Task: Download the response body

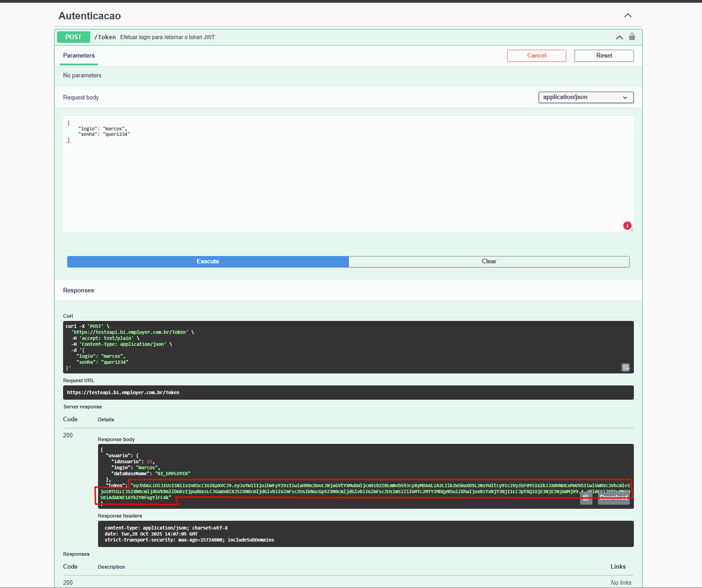Action: click(x=614, y=498)
